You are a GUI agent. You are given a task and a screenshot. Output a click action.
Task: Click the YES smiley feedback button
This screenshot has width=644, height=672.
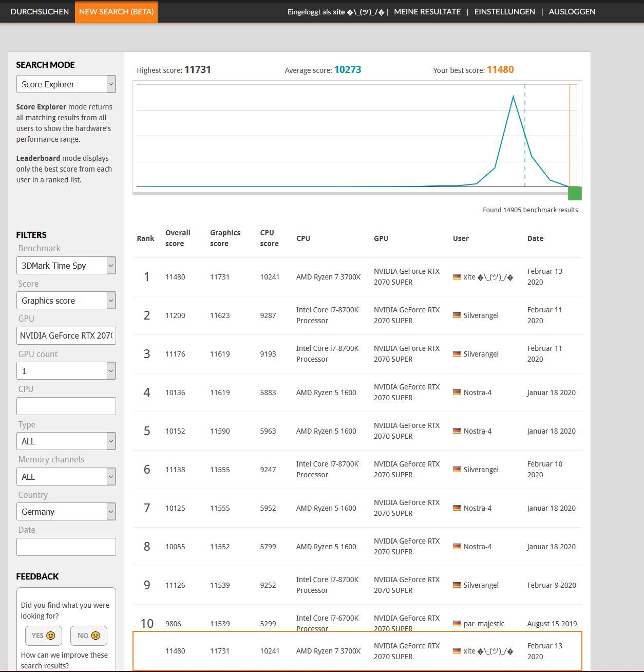click(44, 636)
